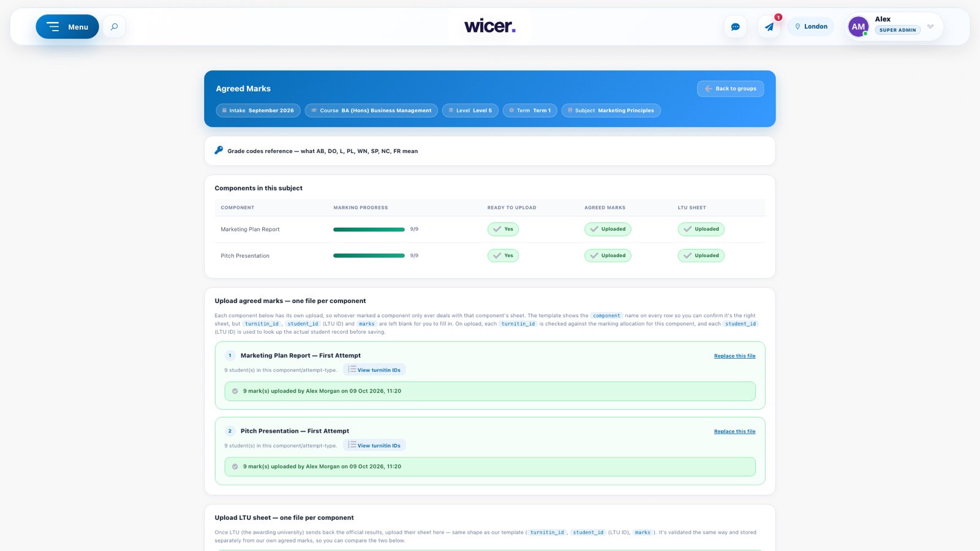Click the Ready to Upload column header

pos(512,208)
